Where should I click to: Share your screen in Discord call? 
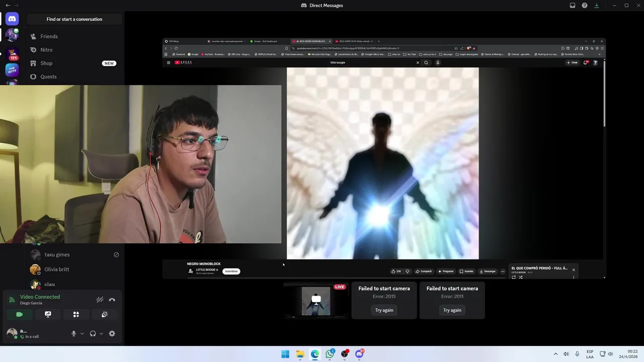[48, 314]
